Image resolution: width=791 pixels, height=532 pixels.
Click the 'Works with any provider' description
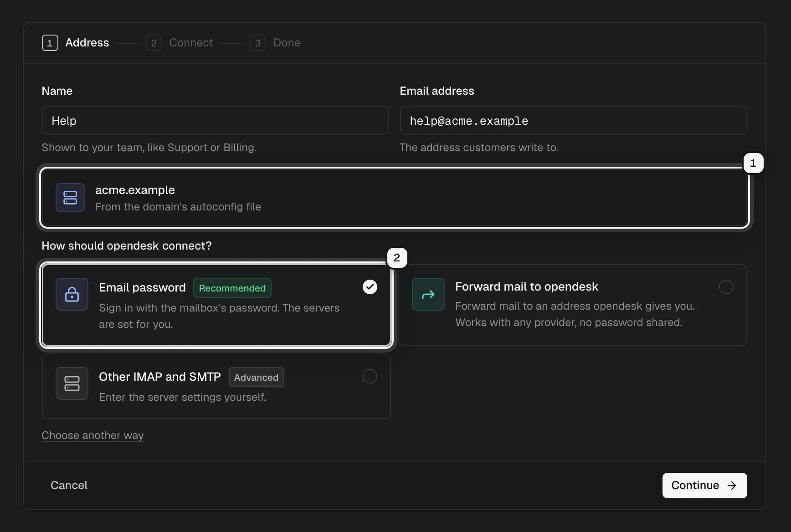coord(569,322)
